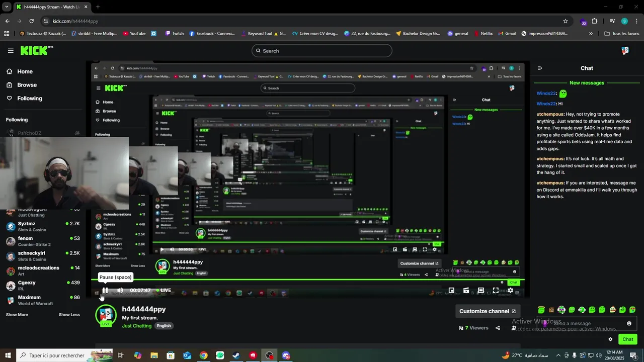
Task: Pause the live stream playback
Action: click(x=105, y=290)
